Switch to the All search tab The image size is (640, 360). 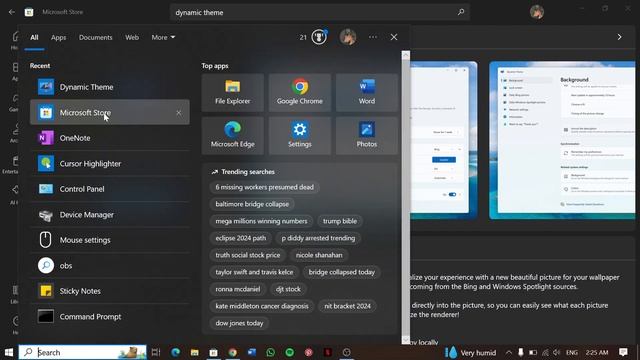(34, 37)
